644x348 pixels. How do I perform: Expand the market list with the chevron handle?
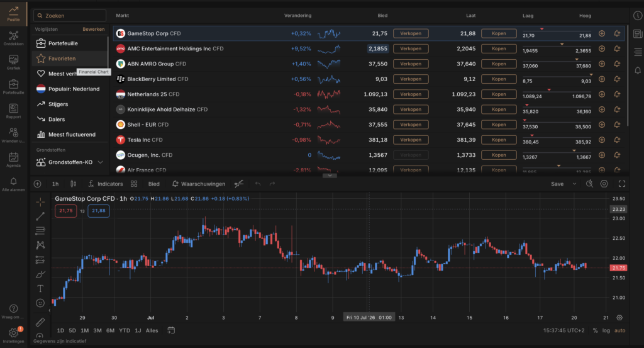click(330, 176)
